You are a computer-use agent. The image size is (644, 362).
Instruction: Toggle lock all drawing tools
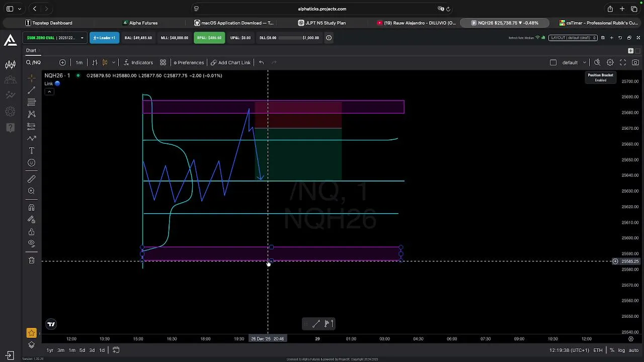[x=31, y=232]
